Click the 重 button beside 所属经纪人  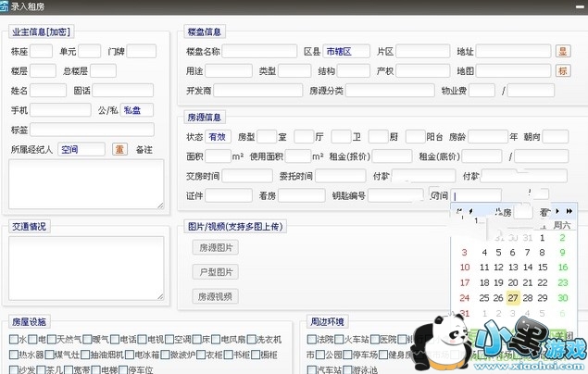pyautogui.click(x=119, y=149)
